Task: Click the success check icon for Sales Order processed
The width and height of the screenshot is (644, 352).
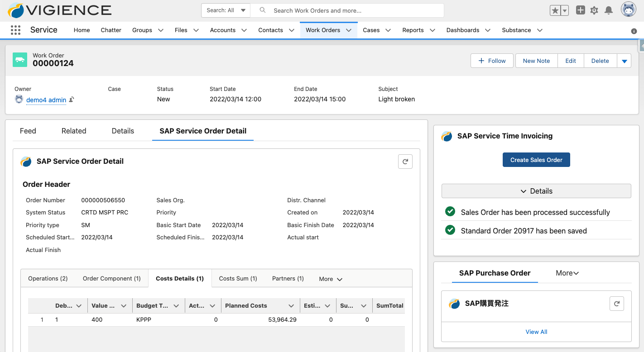Action: [450, 211]
